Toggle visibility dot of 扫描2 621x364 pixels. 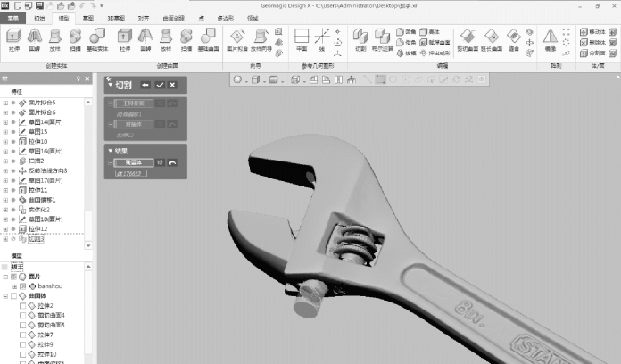[x=13, y=161]
